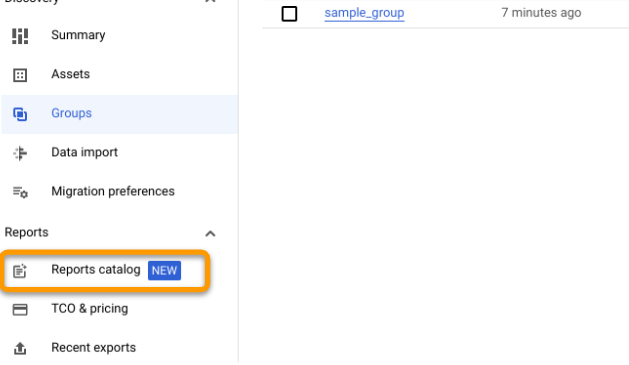Image resolution: width=629 pixels, height=365 pixels.
Task: Open Migration preferences
Action: point(113,191)
